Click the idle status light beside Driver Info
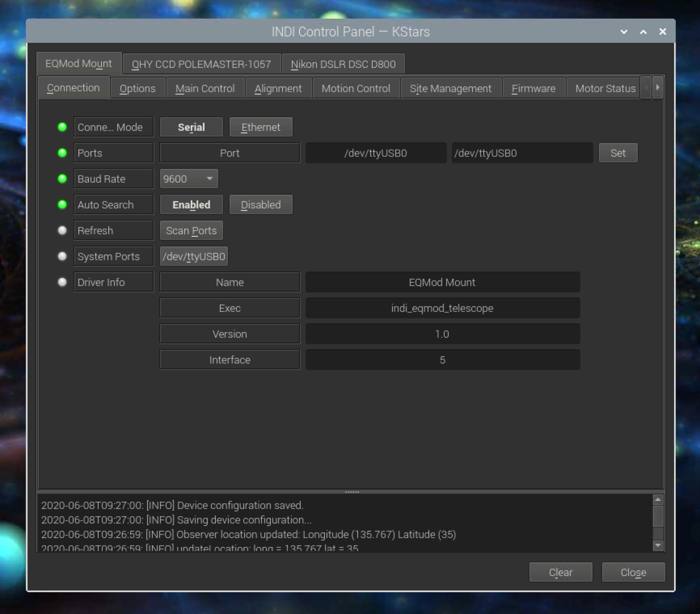This screenshot has height=614, width=700. (62, 282)
